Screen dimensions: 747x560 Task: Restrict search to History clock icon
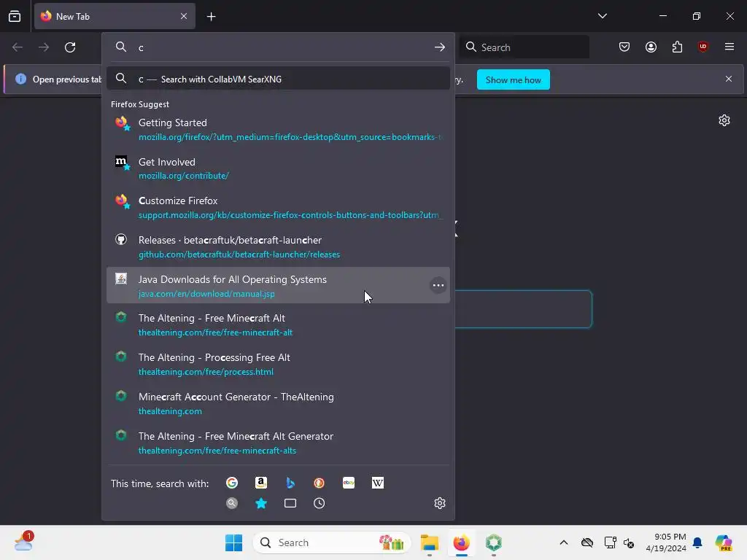tap(320, 503)
